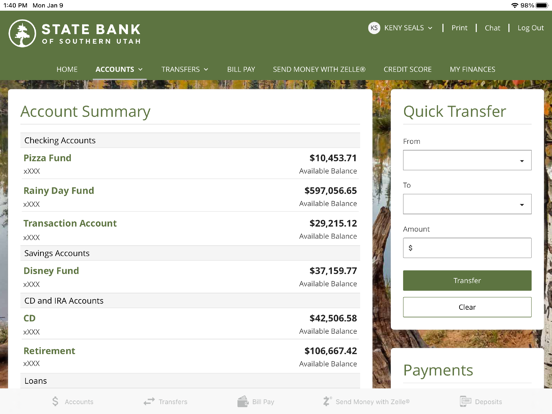Screen dimensions: 552x414
Task: Tap the Deposits check icon in bottom bar
Action: pyautogui.click(x=465, y=401)
